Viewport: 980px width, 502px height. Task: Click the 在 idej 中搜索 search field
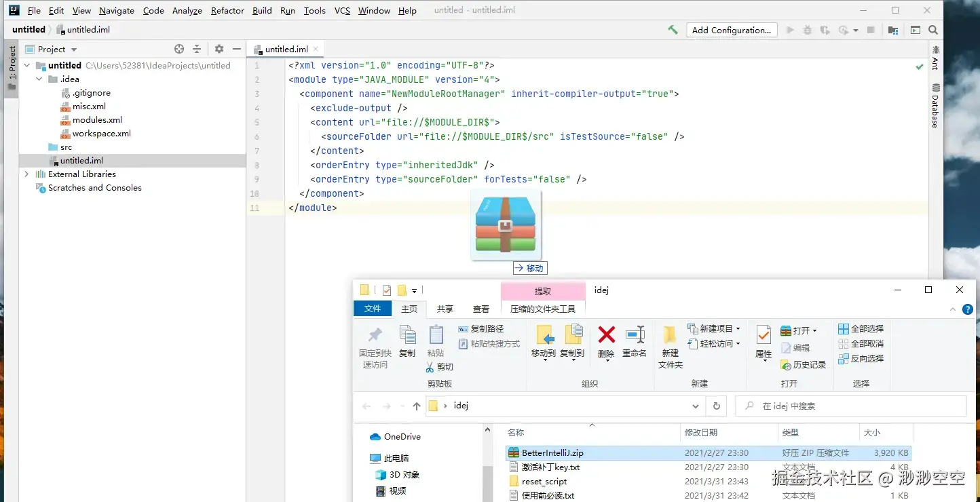851,406
